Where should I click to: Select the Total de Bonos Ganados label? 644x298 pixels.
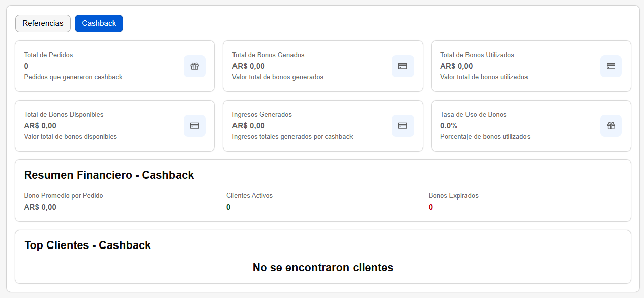click(x=268, y=55)
